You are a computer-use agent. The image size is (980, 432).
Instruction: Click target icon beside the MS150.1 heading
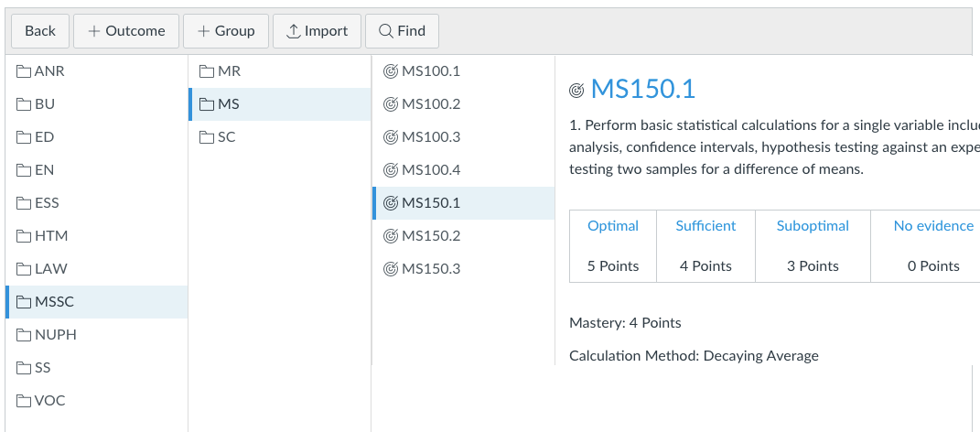pos(576,90)
